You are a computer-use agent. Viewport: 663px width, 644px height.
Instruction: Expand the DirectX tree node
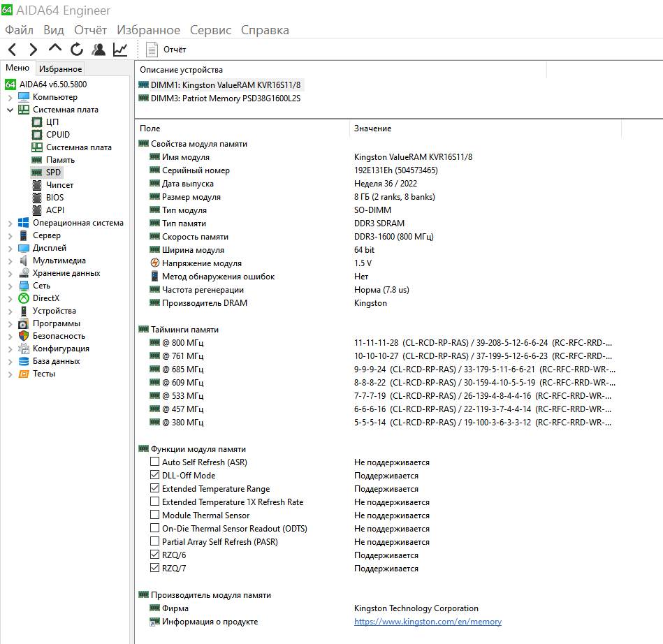(x=10, y=299)
